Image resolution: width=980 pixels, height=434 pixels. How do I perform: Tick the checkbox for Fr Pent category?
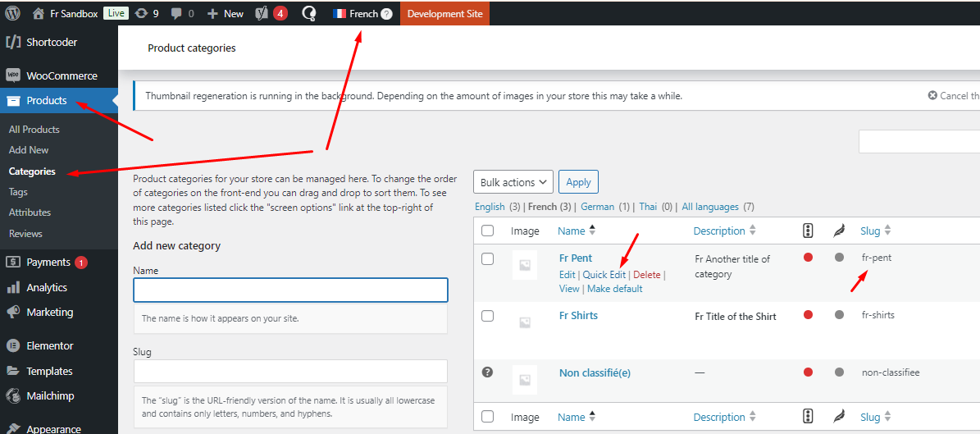tap(488, 259)
